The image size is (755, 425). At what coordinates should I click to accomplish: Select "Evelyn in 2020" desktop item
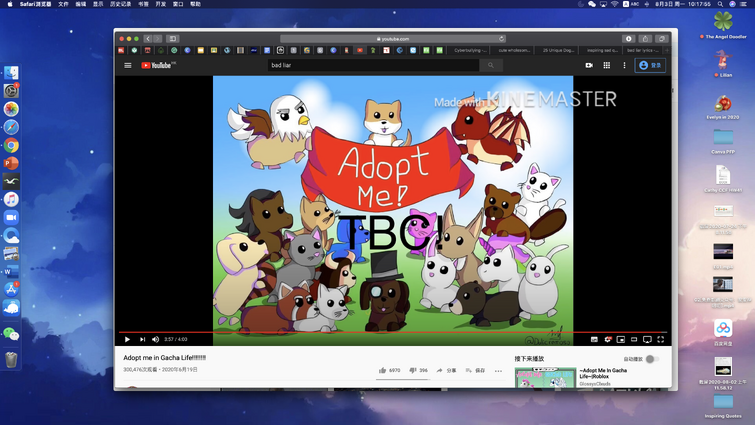(723, 107)
